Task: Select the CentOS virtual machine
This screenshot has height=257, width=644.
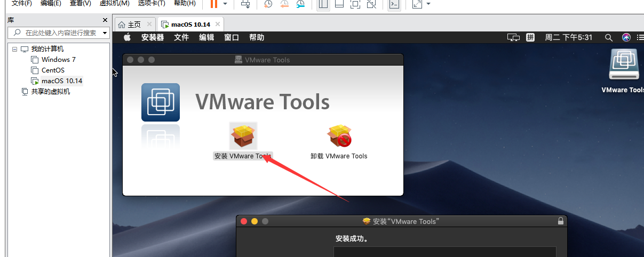Action: [x=53, y=70]
